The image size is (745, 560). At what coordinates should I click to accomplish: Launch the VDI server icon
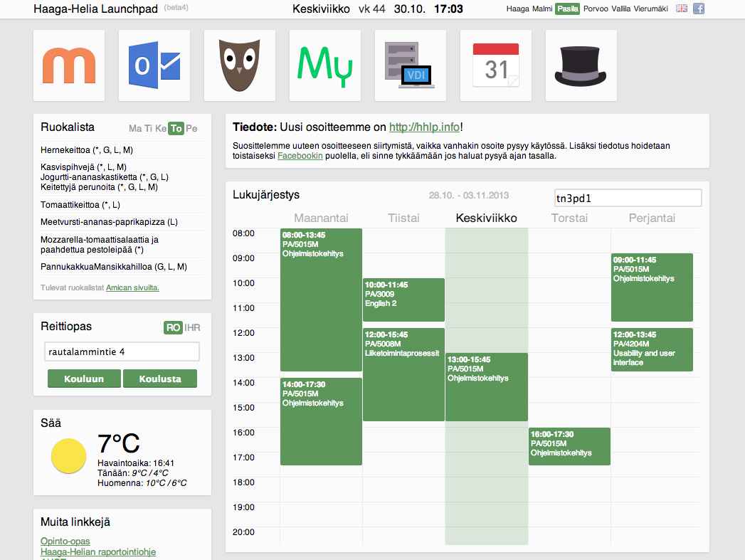pos(411,65)
